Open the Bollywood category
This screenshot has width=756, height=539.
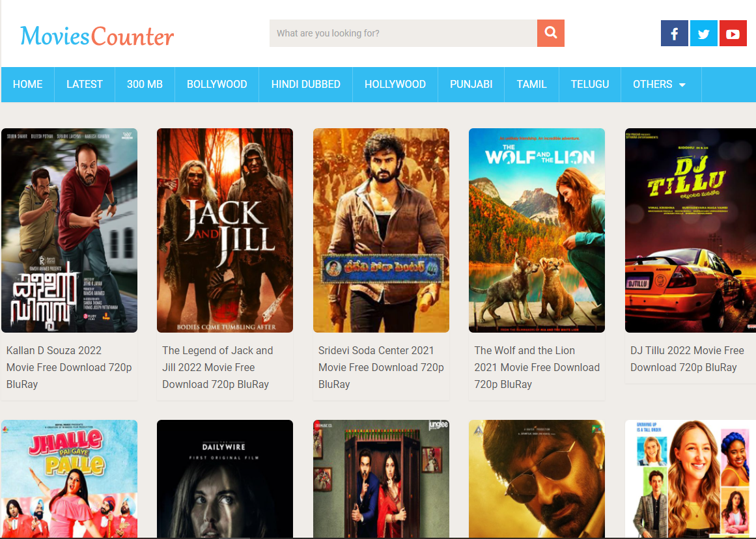pyautogui.click(x=217, y=85)
